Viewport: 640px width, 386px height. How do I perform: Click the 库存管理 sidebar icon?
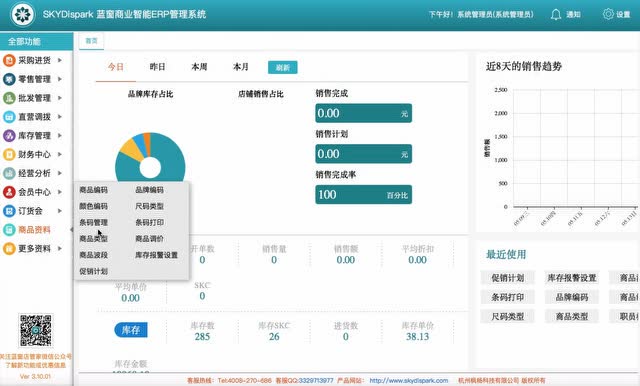[x=9, y=135]
